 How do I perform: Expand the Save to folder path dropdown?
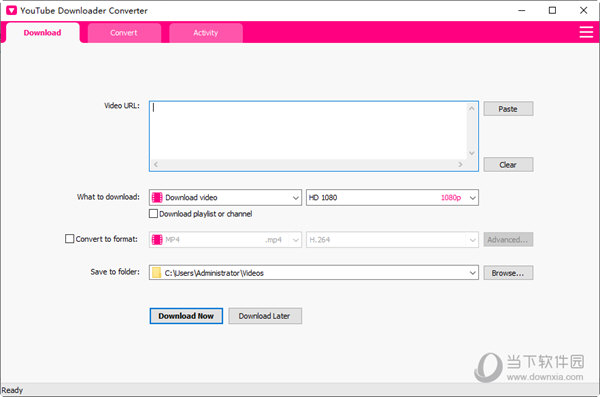pos(473,273)
